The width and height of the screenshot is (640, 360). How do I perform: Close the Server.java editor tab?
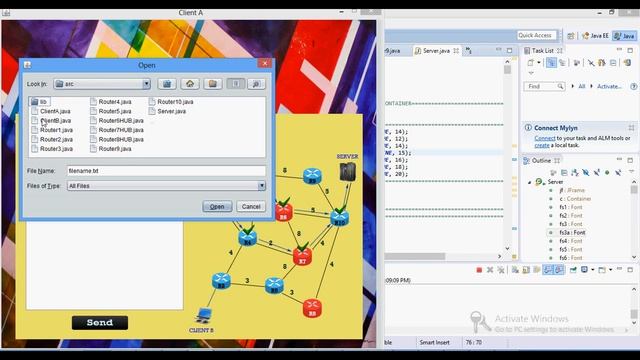(456, 51)
